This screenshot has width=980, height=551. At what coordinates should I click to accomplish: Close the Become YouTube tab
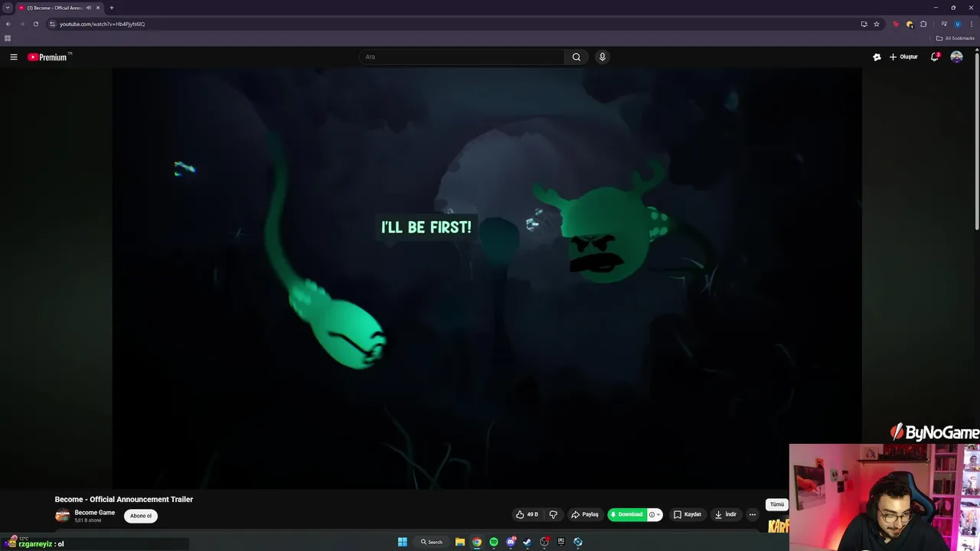[x=98, y=8]
